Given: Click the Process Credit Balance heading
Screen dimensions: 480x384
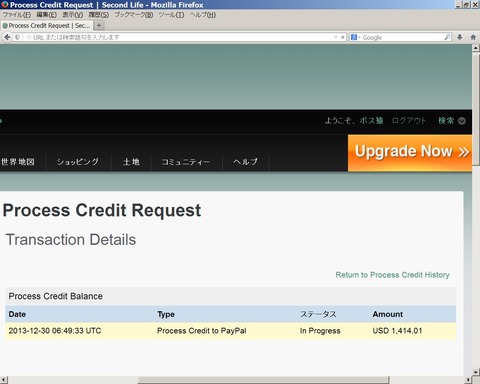Looking at the screenshot, I should point(55,296).
